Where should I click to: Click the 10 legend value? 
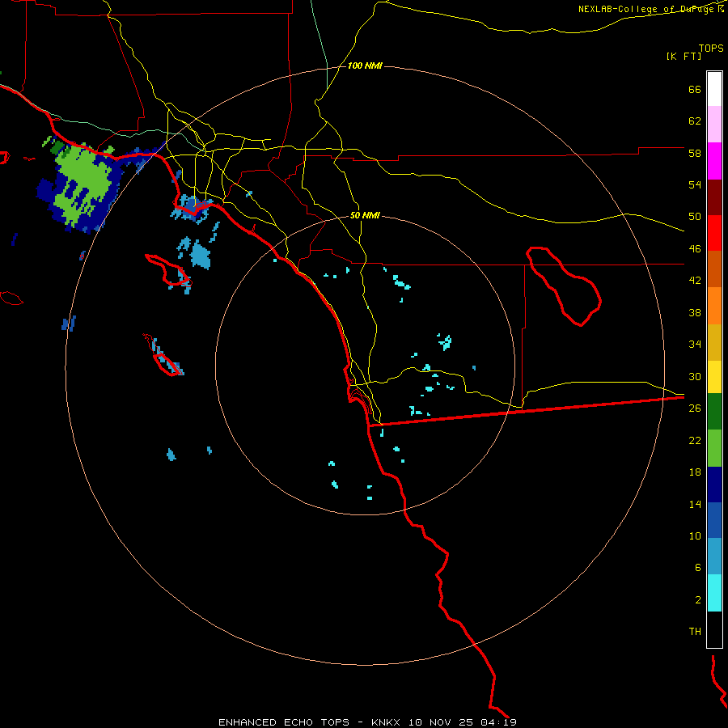coord(695,535)
